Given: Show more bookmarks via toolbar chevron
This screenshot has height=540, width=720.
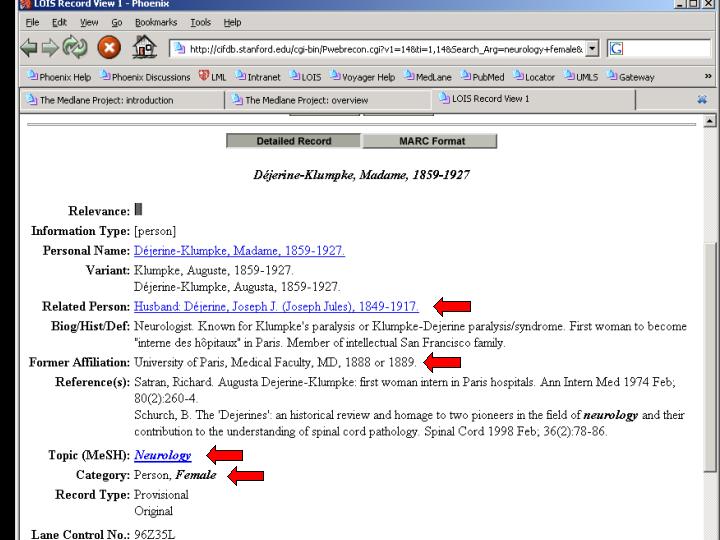Looking at the screenshot, I should click(708, 77).
